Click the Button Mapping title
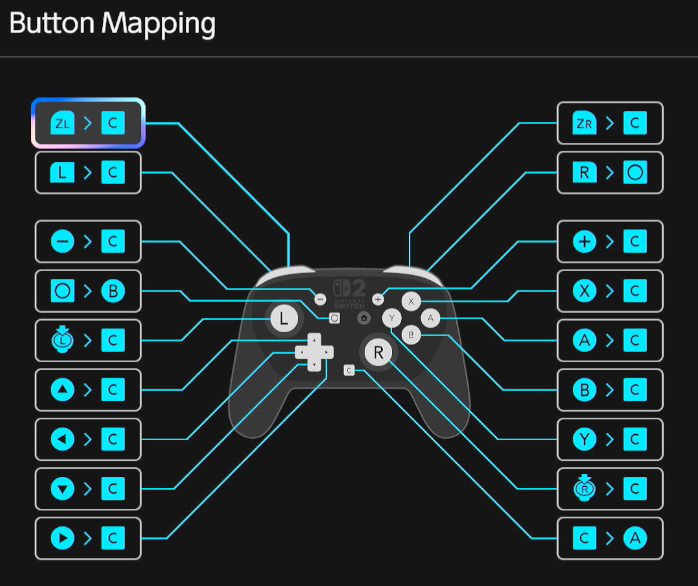698x586 pixels. tap(113, 24)
